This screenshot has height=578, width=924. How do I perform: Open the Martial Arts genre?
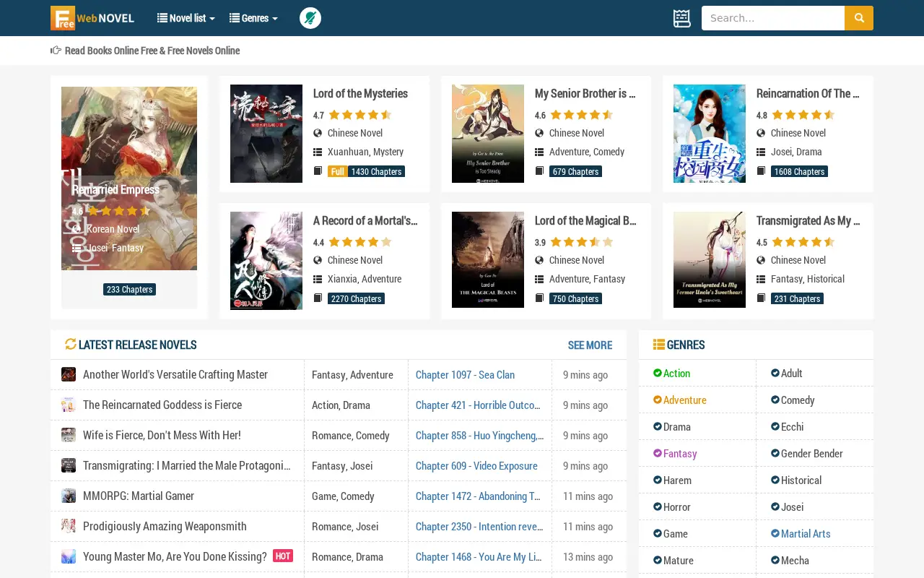[806, 533]
